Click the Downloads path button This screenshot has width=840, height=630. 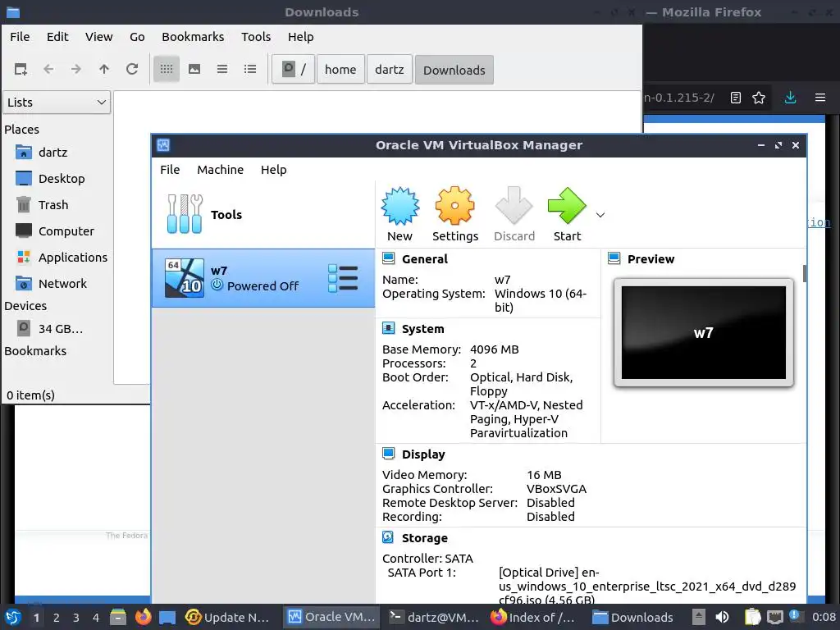454,70
